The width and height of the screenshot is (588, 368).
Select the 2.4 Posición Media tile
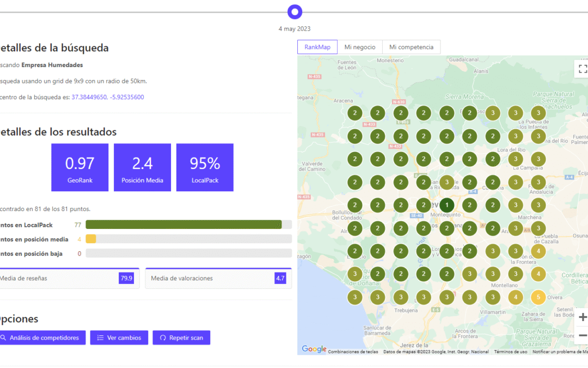point(142,167)
